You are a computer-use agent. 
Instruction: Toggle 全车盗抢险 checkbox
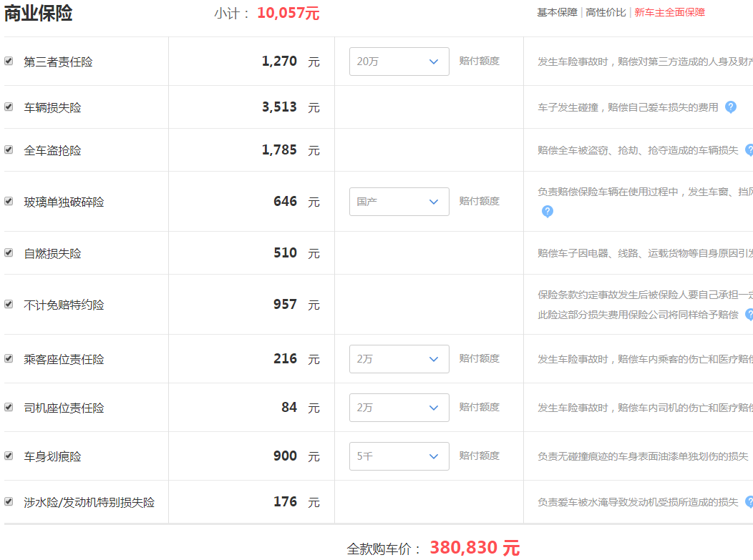[x=9, y=149]
